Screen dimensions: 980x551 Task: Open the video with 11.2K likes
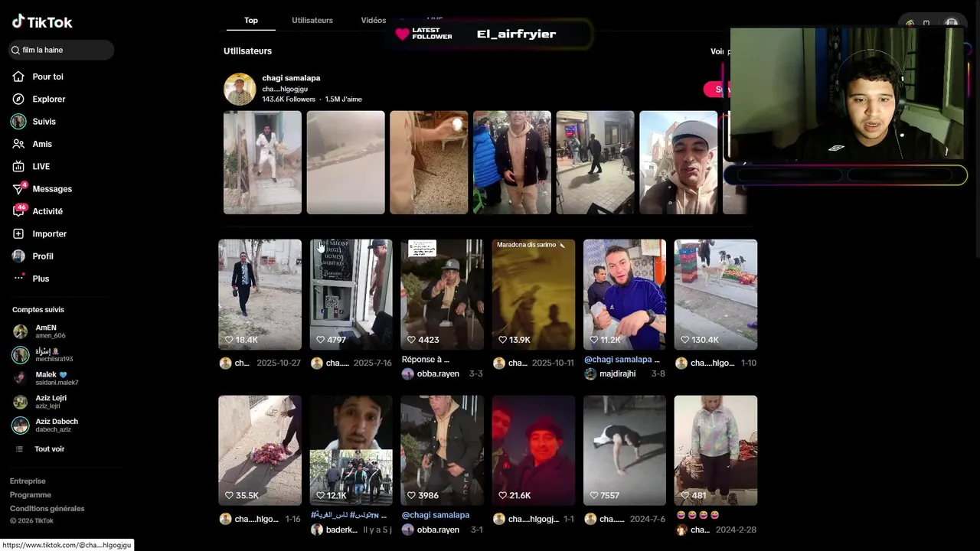[x=625, y=295]
